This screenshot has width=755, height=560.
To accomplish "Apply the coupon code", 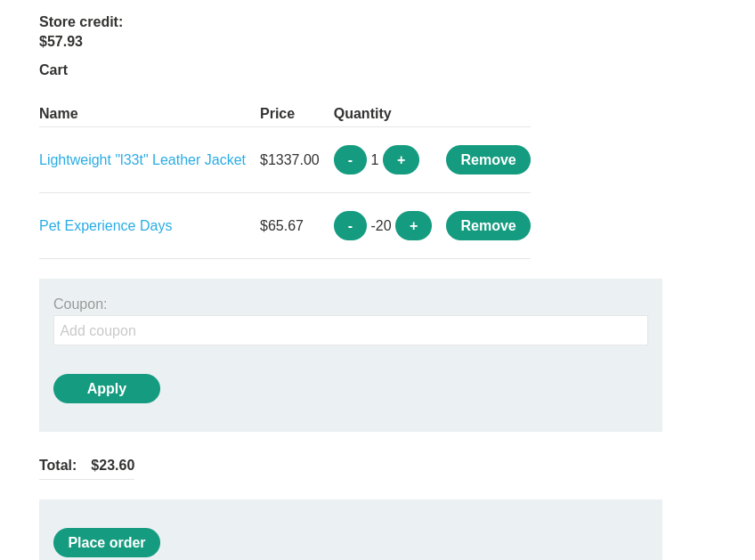I will pos(107,389).
